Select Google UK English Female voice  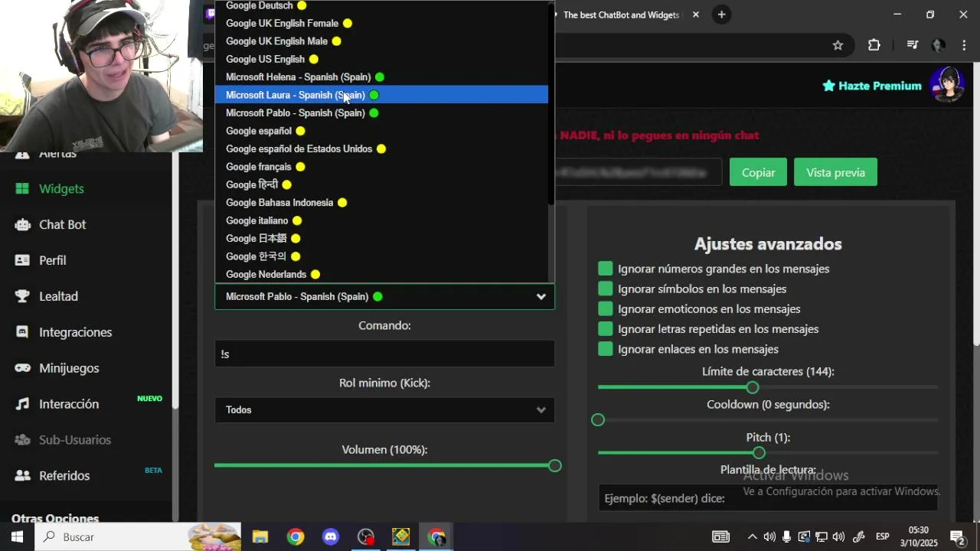(381, 24)
